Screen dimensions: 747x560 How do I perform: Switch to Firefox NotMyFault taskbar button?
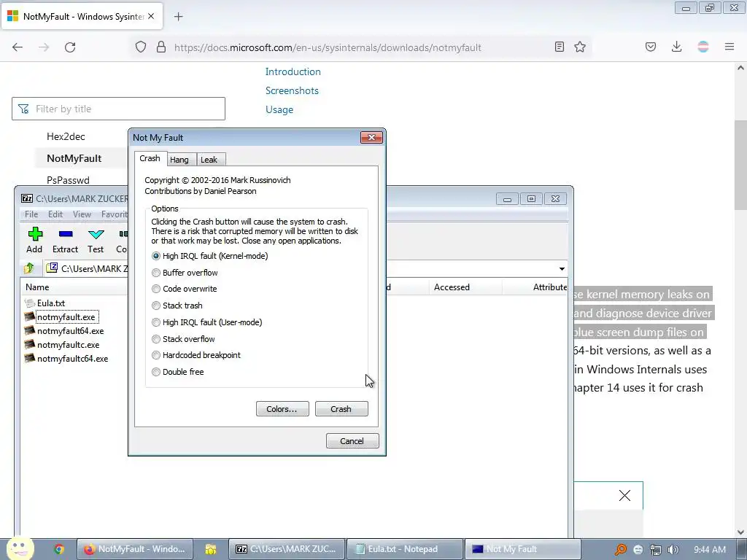pos(135,549)
